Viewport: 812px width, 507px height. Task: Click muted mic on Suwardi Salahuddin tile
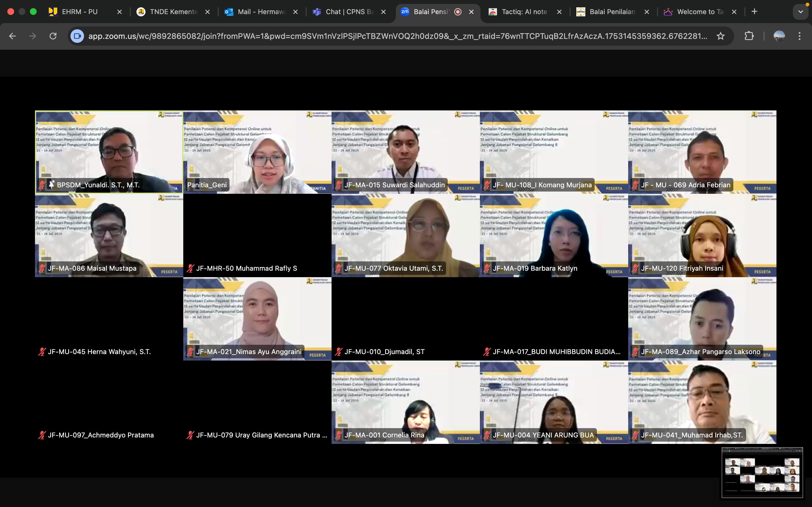(339, 185)
